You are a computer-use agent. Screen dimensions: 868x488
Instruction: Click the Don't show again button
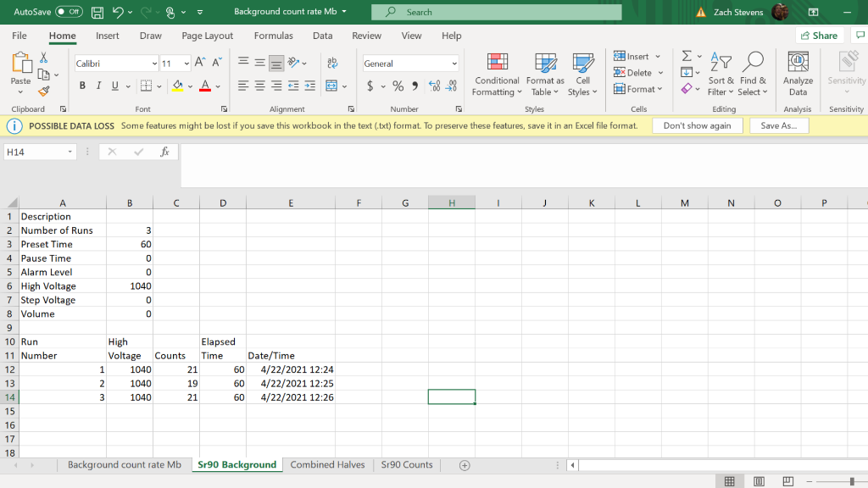click(697, 125)
